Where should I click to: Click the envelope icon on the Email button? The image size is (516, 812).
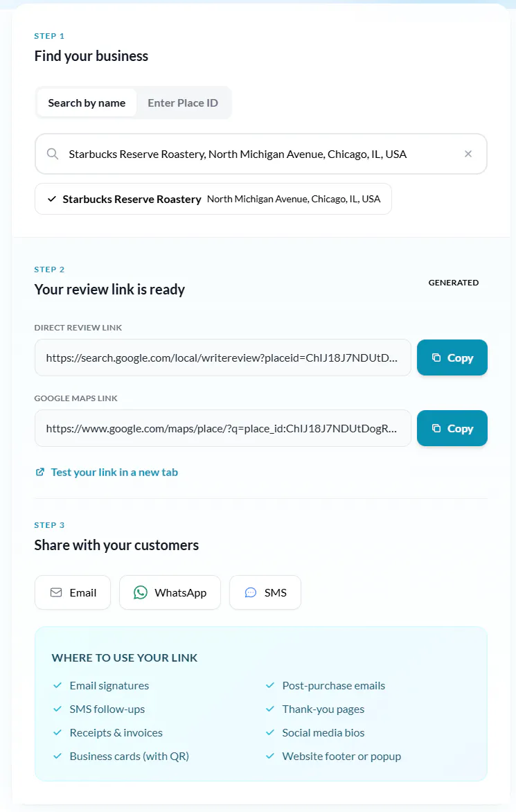pos(56,592)
